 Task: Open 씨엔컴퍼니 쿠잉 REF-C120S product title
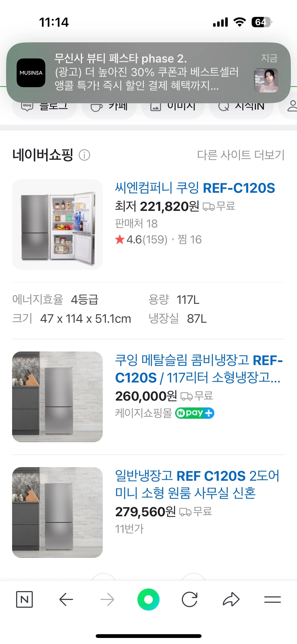point(195,188)
